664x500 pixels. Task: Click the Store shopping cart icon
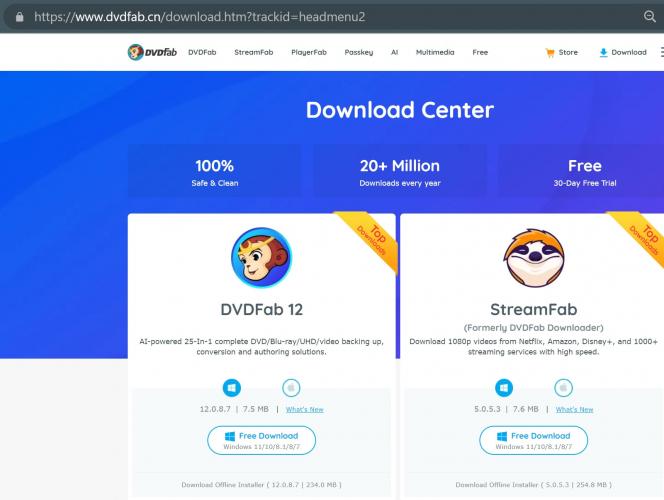click(550, 52)
